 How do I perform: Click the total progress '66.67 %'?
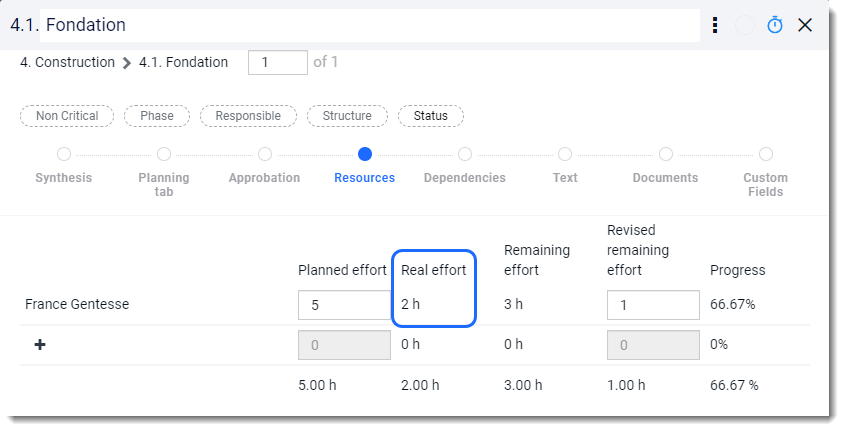tap(734, 385)
